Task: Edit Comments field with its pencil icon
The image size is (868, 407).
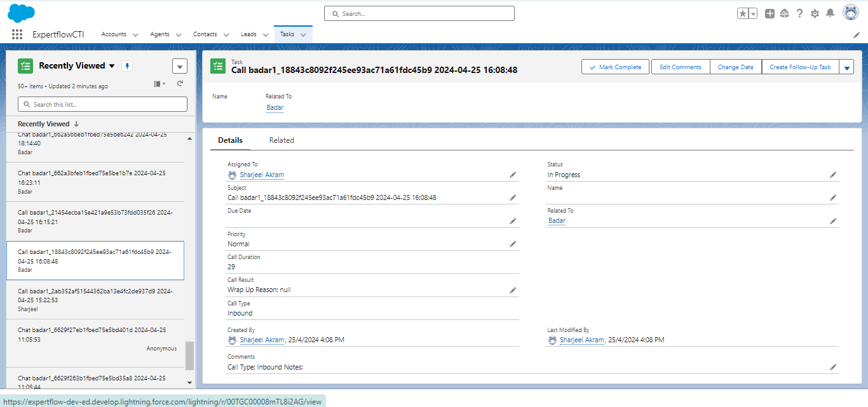Action: [x=833, y=367]
